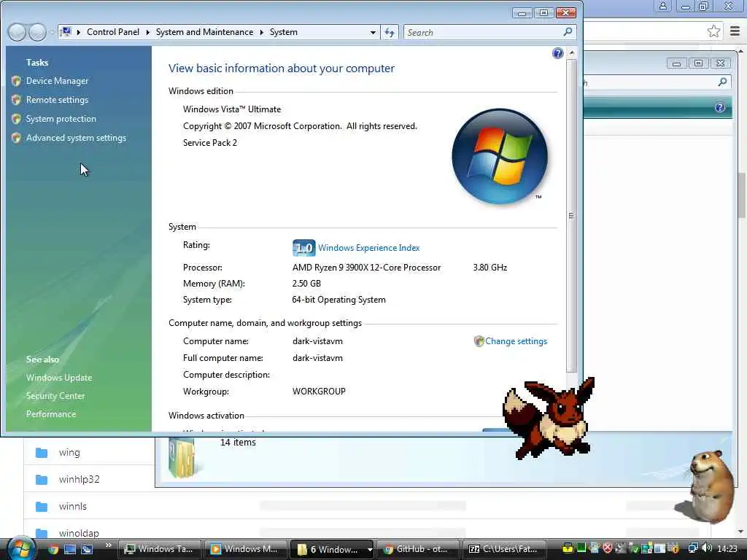This screenshot has width=747, height=560.
Task: Click Switch between windows Quick Launch icon
Action: (x=87, y=550)
